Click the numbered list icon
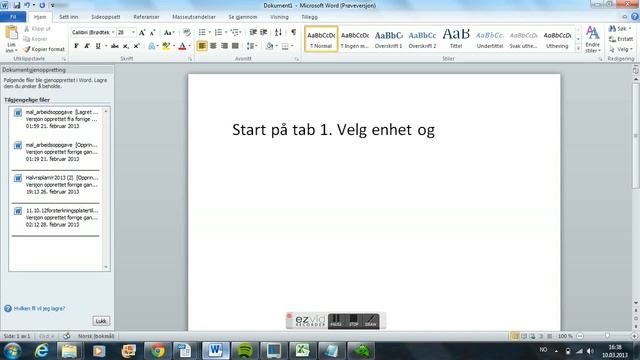This screenshot has width=640, height=360. [218, 32]
